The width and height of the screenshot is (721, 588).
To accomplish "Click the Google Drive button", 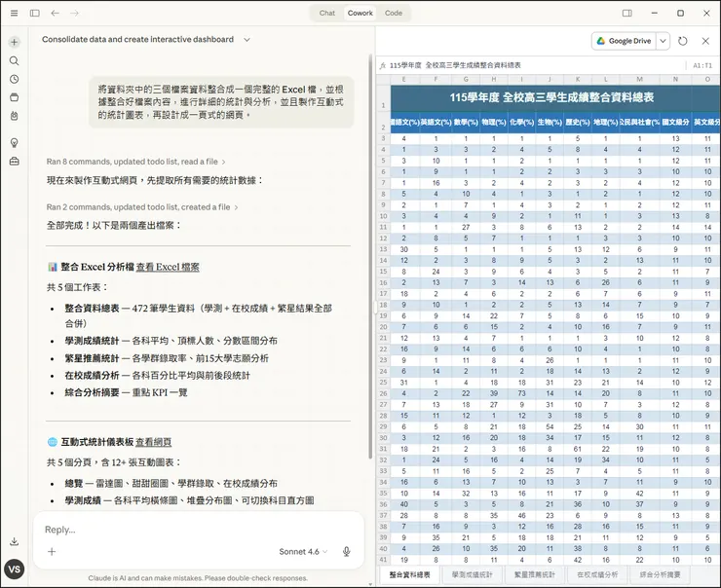I will (624, 41).
